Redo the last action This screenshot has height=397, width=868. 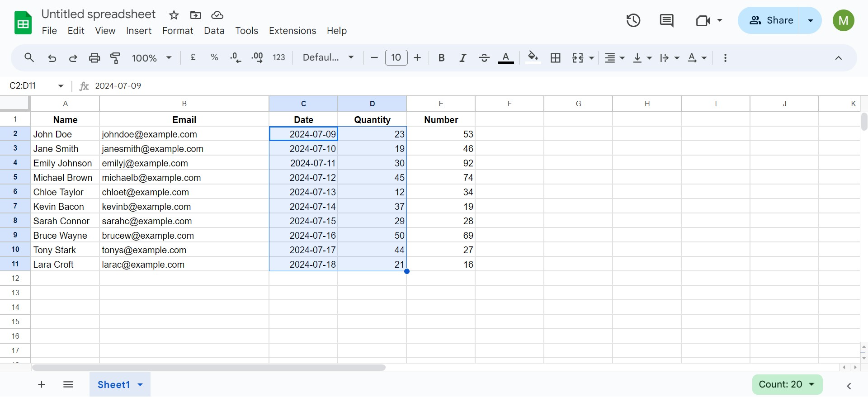click(x=73, y=58)
